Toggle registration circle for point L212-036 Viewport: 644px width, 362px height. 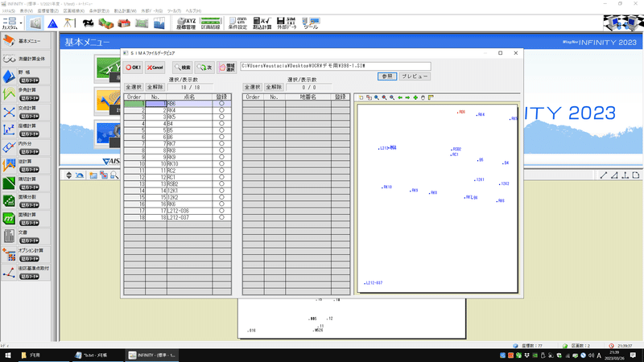click(x=221, y=211)
